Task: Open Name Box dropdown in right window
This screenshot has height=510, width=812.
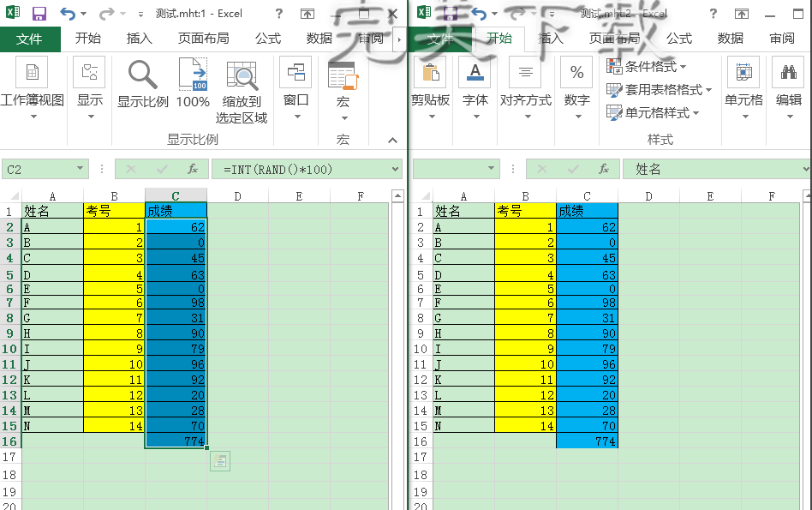Action: click(491, 169)
